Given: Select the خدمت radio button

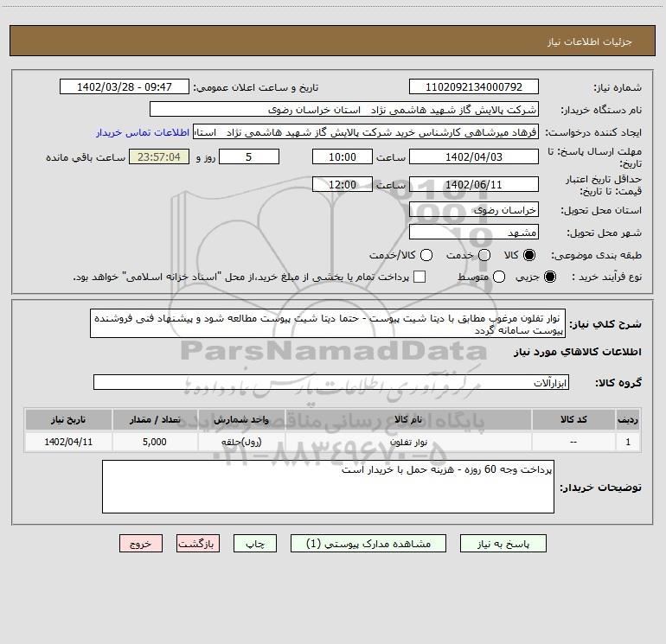Looking at the screenshot, I should point(484,255).
